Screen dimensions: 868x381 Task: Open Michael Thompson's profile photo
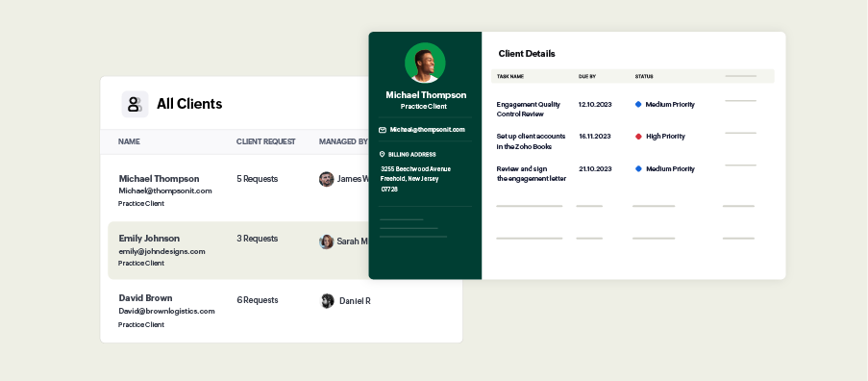pos(425,63)
